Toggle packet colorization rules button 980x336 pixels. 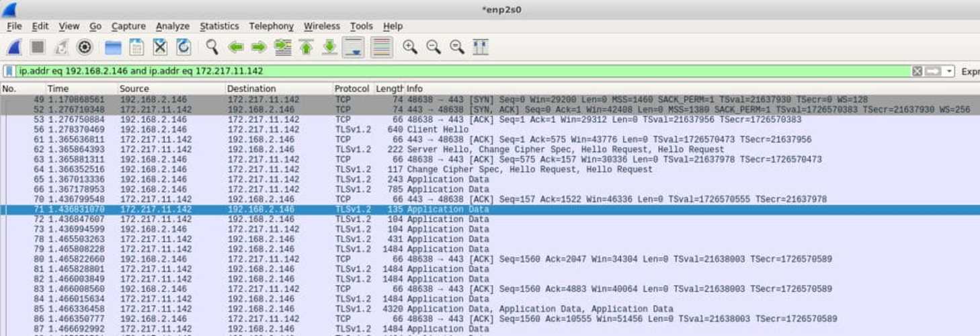382,47
